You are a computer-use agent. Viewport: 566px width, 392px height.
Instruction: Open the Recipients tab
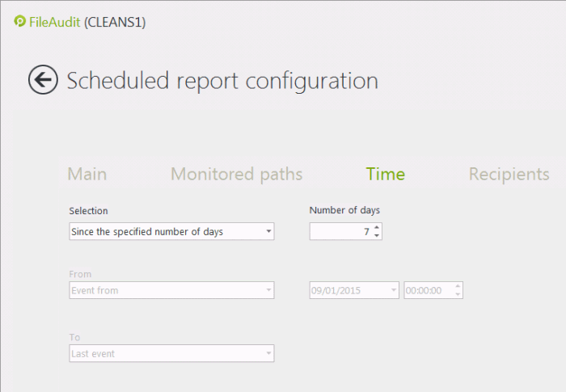(x=509, y=175)
